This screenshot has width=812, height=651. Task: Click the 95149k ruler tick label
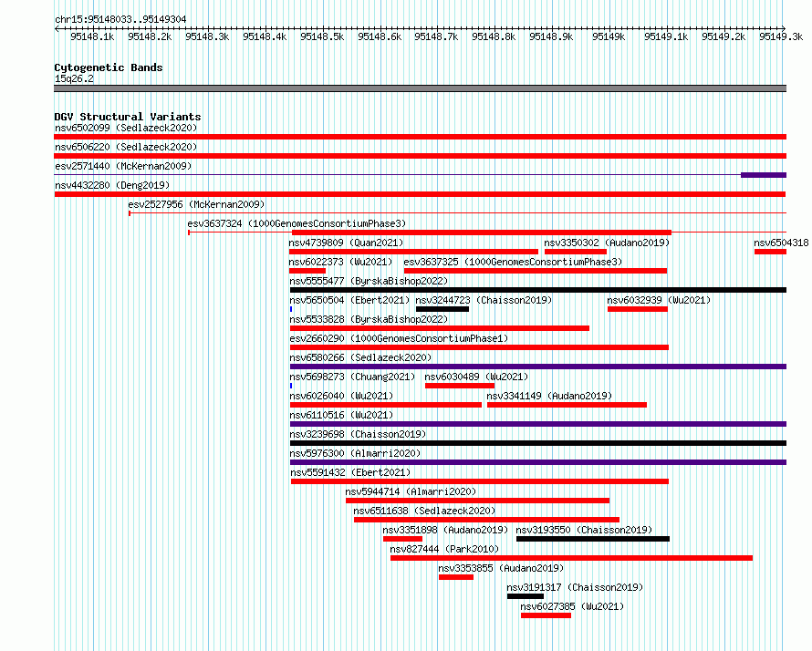[609, 36]
